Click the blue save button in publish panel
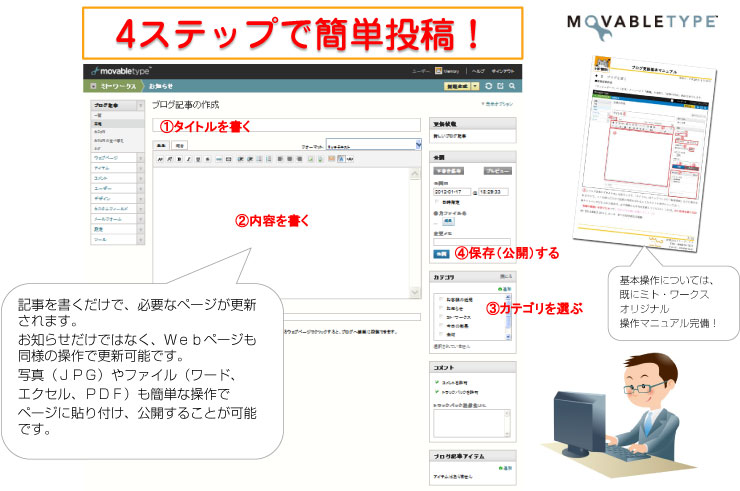Image resolution: width=740 pixels, height=491 pixels. pos(441,254)
